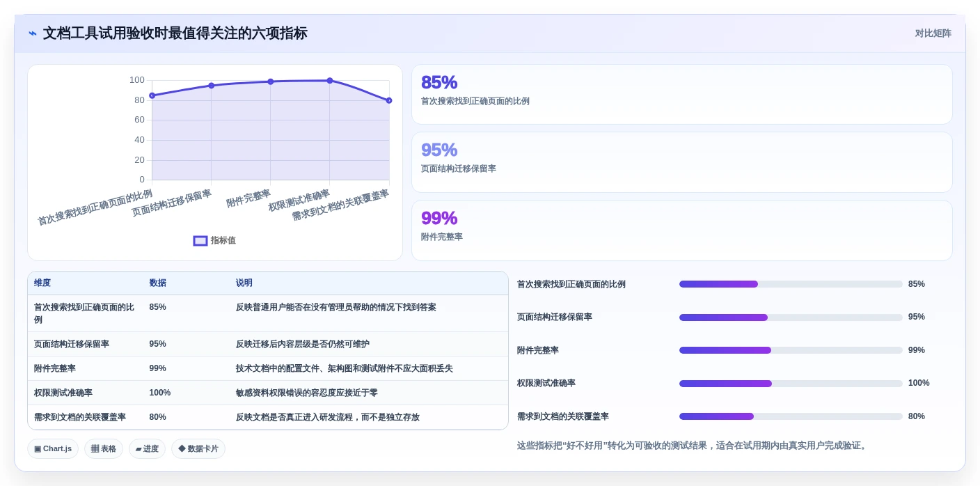Click the 100% label beside the 权限测试准确率 bar
This screenshot has width=980, height=486.
919,383
